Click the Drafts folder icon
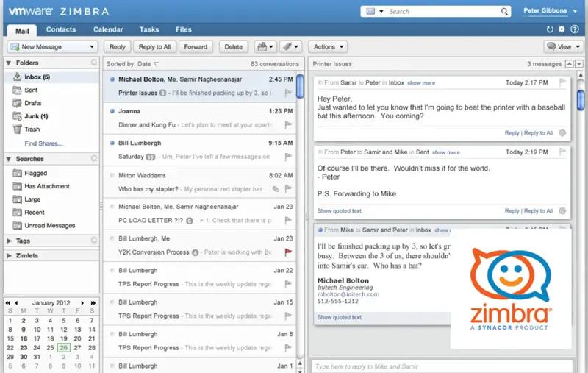This screenshot has height=373, width=588. tap(17, 103)
